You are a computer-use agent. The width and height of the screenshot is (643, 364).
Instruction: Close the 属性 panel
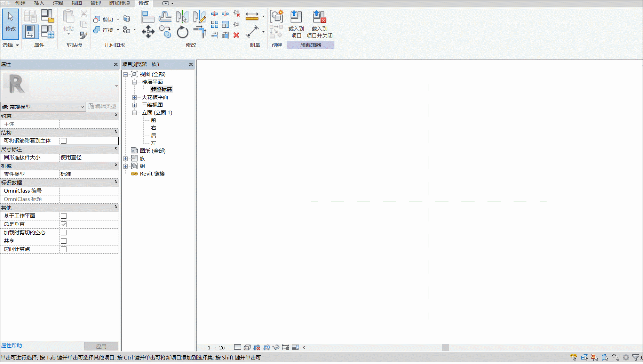coord(116,65)
